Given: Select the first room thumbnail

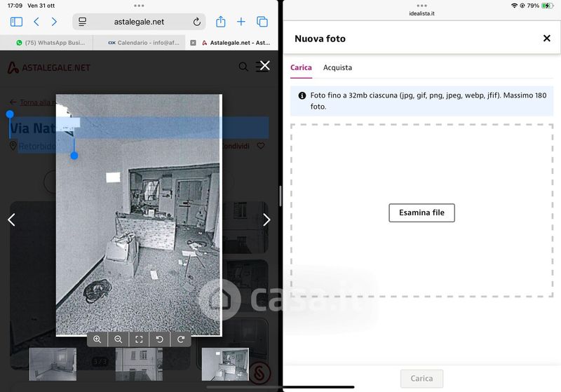Looking at the screenshot, I should click(53, 363).
